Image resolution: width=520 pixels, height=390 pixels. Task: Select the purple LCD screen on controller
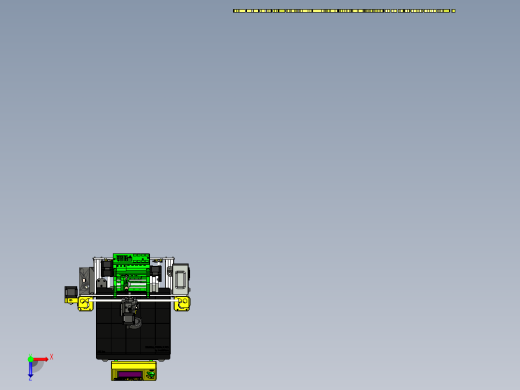click(x=130, y=375)
